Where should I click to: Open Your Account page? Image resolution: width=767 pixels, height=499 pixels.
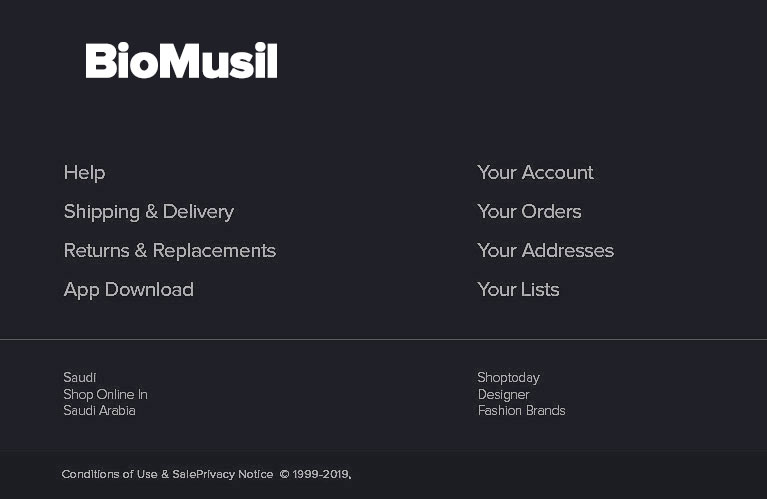pos(535,173)
